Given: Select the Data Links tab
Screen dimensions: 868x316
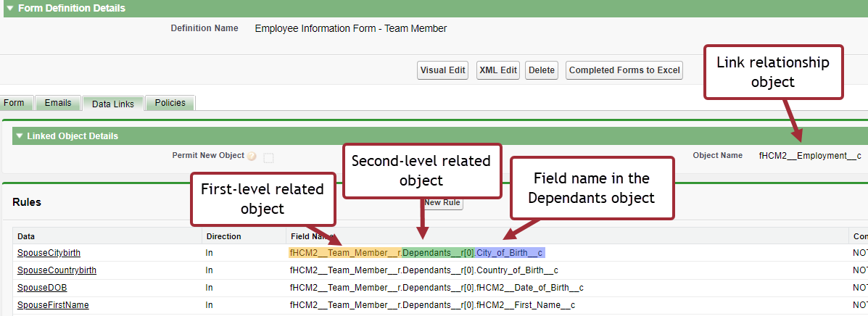Looking at the screenshot, I should [112, 104].
